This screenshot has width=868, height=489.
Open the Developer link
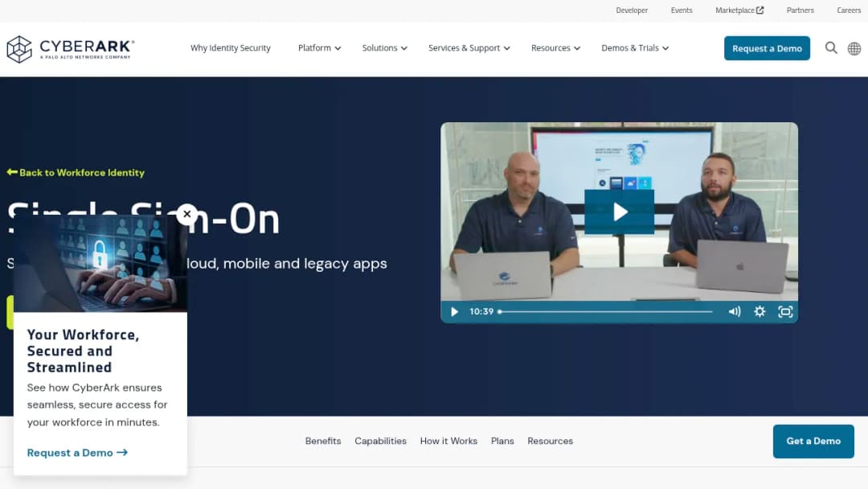click(x=632, y=10)
